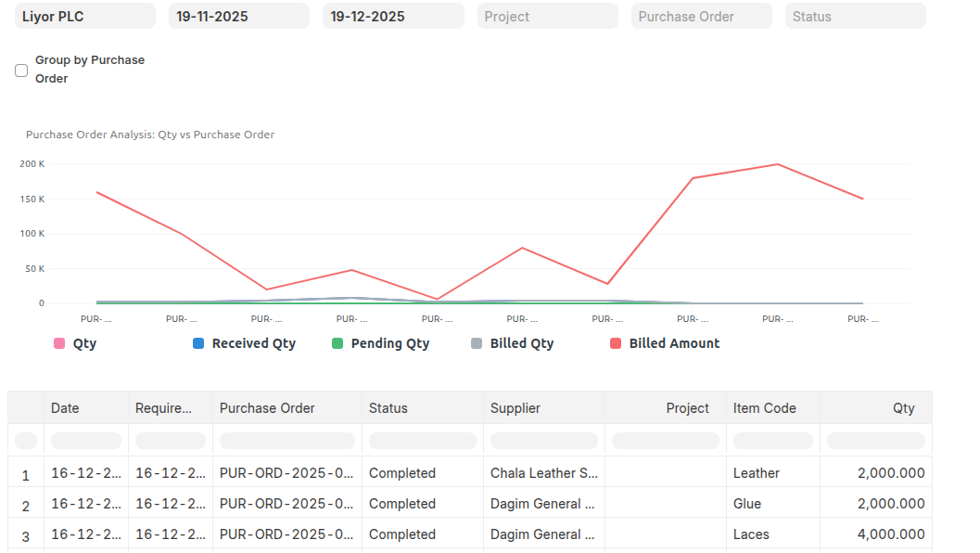This screenshot has height=553, width=980.
Task: Open the Status filter dropdown
Action: (855, 17)
